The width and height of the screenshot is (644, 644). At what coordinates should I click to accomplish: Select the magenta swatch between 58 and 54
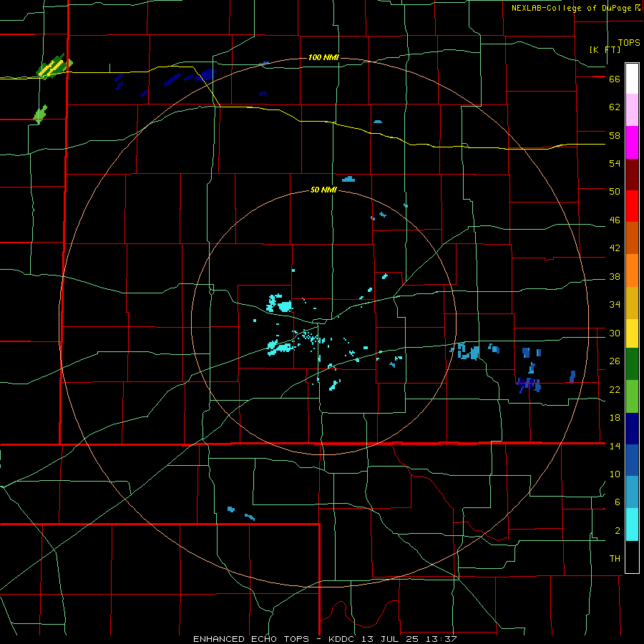[632, 142]
